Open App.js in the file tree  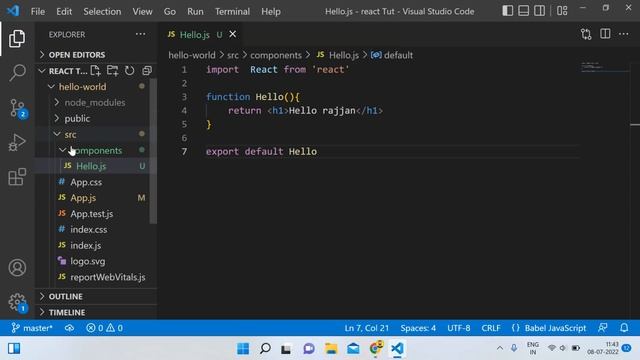pyautogui.click(x=83, y=198)
